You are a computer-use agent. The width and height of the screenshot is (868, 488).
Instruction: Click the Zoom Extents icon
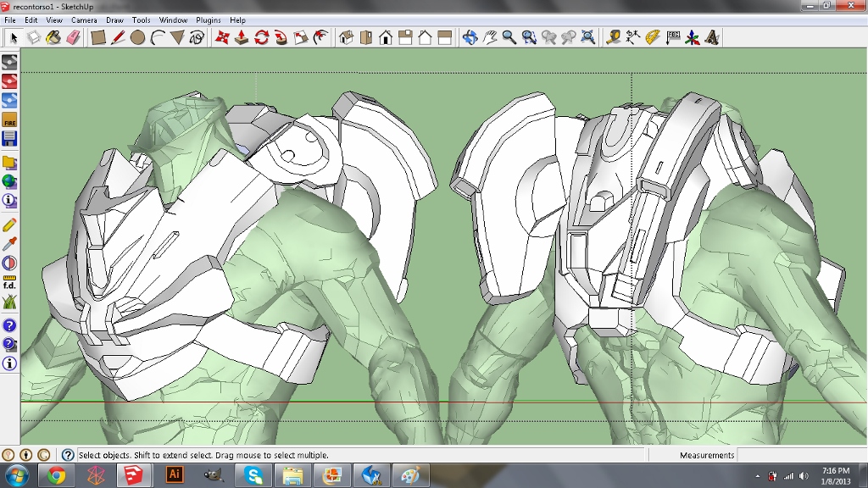[x=587, y=37]
